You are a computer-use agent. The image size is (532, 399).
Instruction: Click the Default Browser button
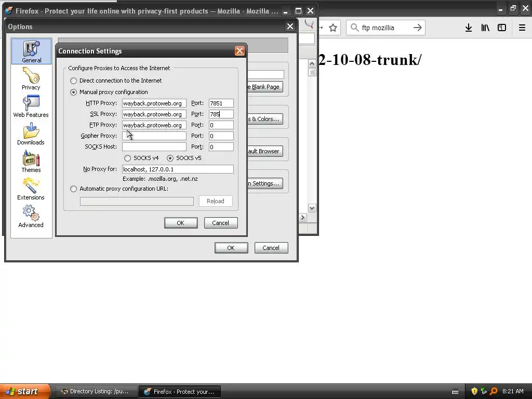[265, 151]
